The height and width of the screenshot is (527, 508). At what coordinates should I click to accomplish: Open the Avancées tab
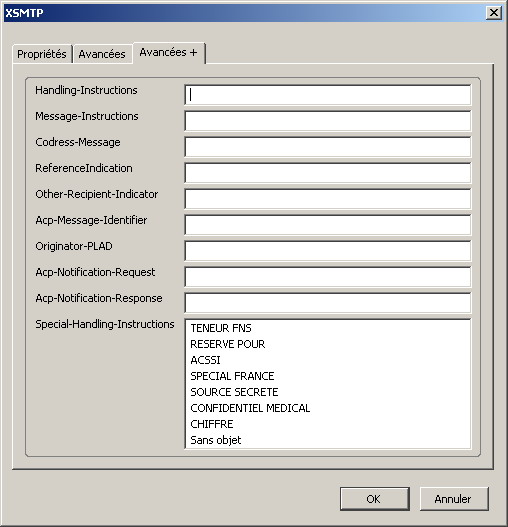click(x=102, y=54)
